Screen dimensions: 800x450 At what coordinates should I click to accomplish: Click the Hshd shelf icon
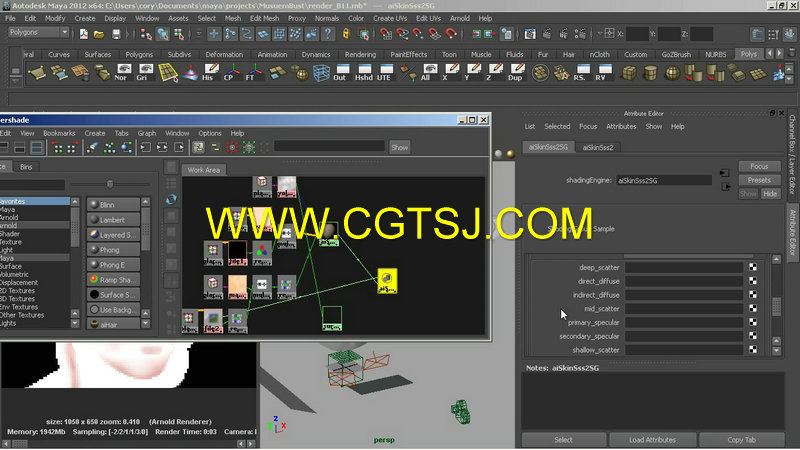(x=364, y=72)
